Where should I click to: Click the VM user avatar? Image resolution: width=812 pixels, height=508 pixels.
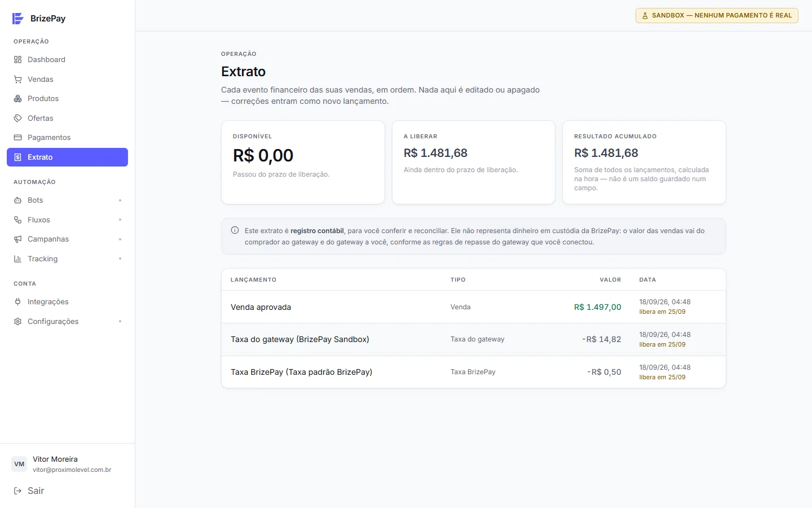point(19,464)
